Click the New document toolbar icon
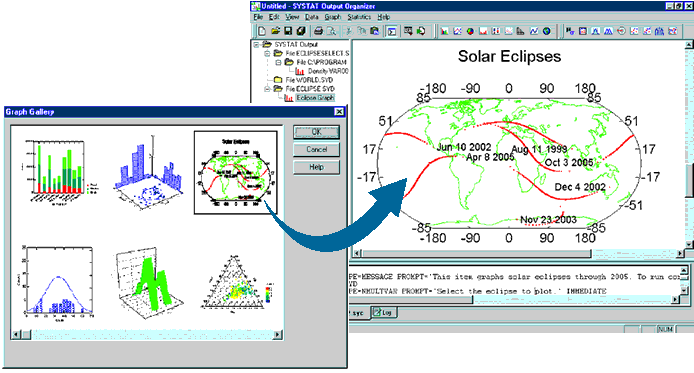 [262, 31]
